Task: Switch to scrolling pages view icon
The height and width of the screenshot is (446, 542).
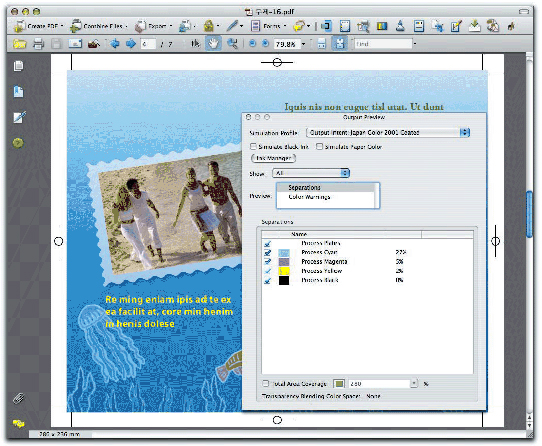Action: point(321,44)
